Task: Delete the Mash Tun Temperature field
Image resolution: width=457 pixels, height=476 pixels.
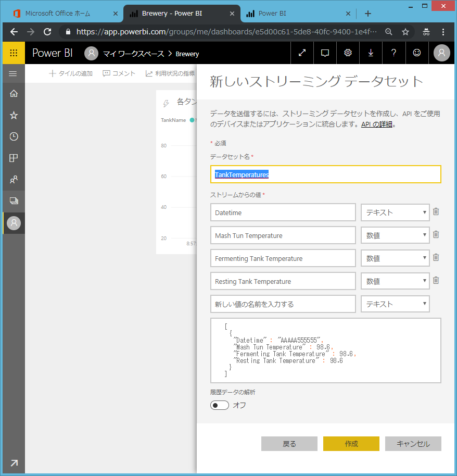Action: pyautogui.click(x=436, y=235)
